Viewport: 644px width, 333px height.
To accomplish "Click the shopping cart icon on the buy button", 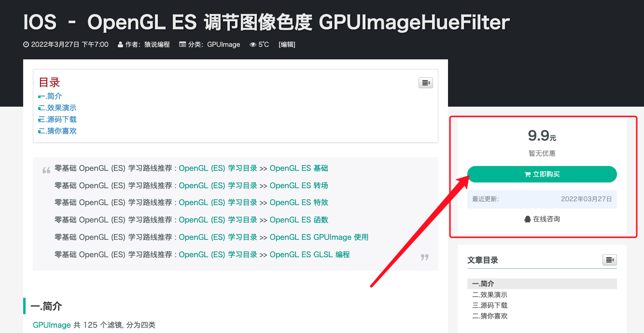I will click(527, 174).
